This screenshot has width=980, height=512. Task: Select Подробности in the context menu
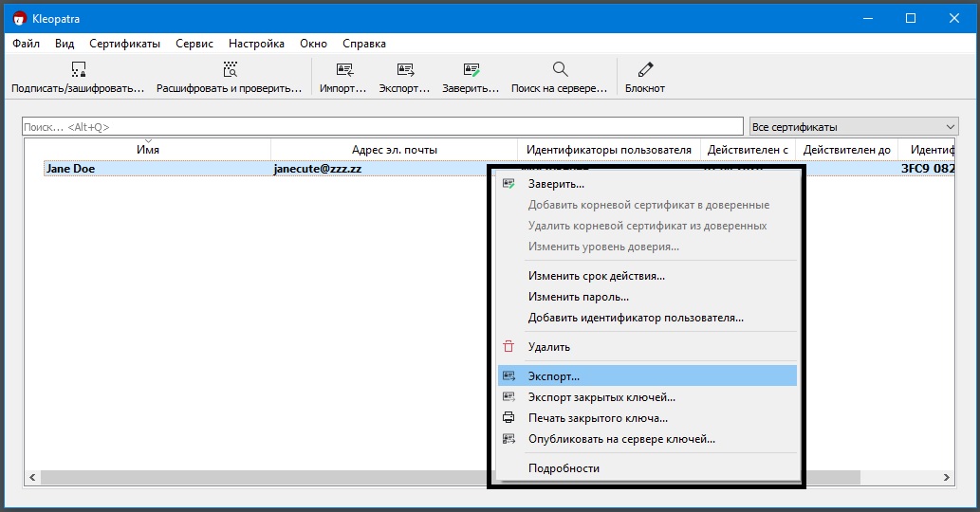coord(564,468)
